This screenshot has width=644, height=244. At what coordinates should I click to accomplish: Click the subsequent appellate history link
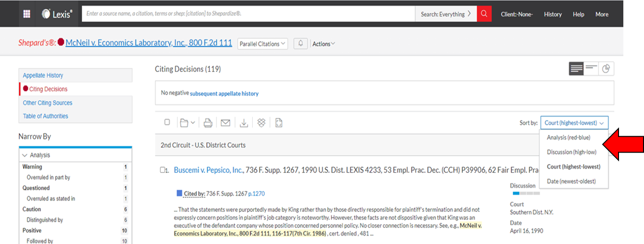(x=224, y=94)
